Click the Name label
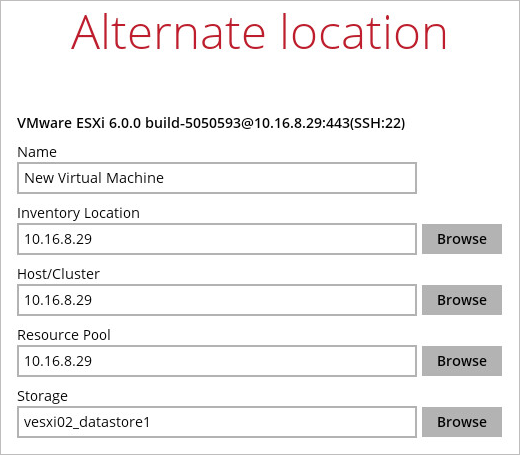The width and height of the screenshot is (520, 455). point(37,152)
